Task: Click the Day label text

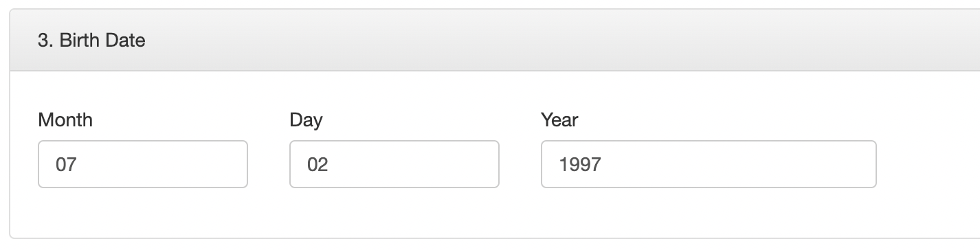Action: click(x=306, y=120)
